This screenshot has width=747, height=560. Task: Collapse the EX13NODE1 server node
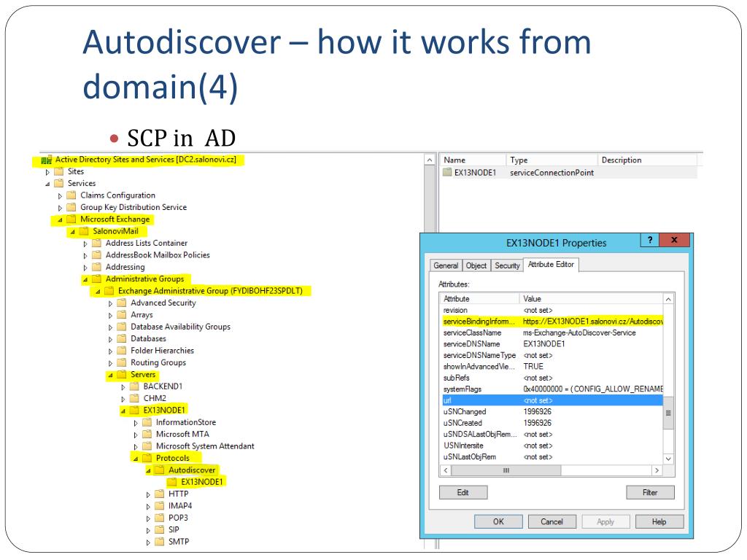[123, 411]
